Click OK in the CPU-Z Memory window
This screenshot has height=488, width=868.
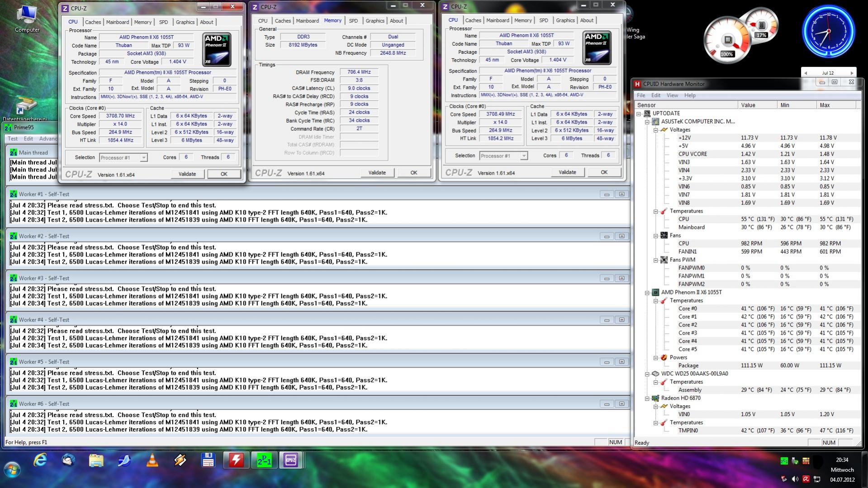(414, 173)
